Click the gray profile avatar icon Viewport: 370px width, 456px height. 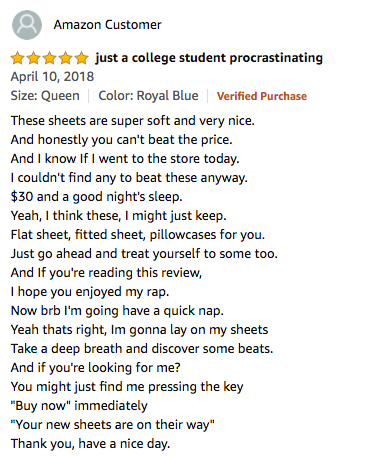pyautogui.click(x=27, y=25)
